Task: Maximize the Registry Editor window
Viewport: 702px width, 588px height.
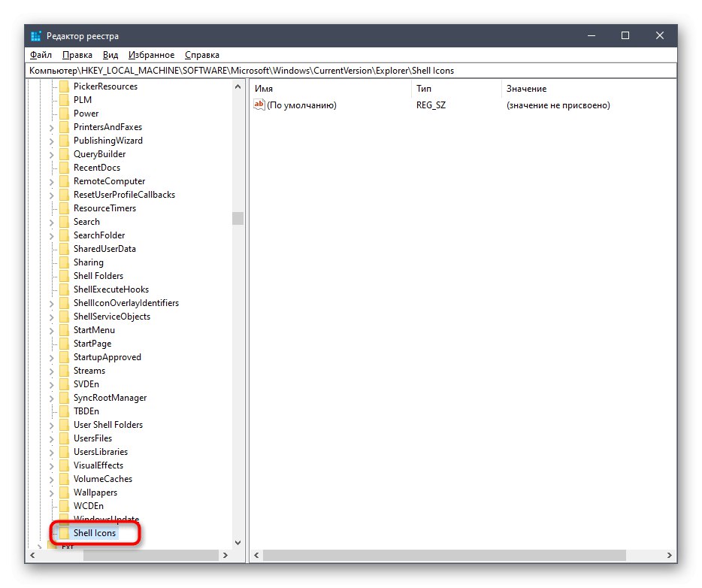Action: (625, 35)
